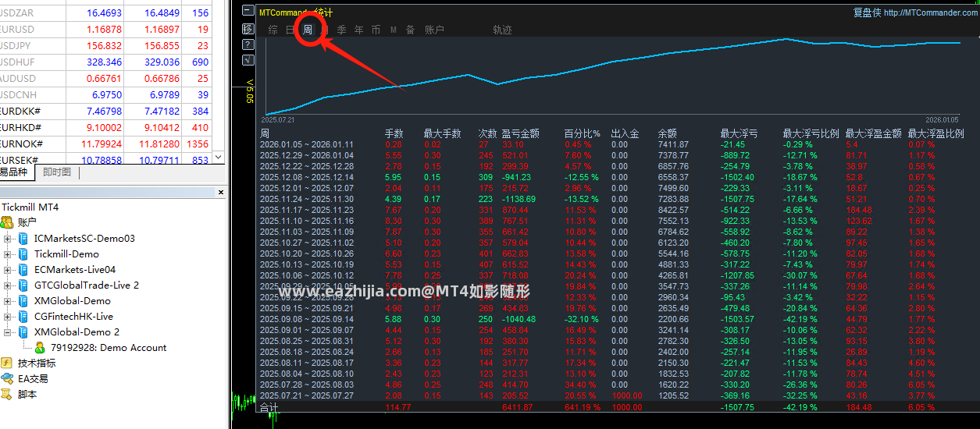Click the user icon of account 79192928
Image resolution: width=980 pixels, height=429 pixels.
point(40,348)
